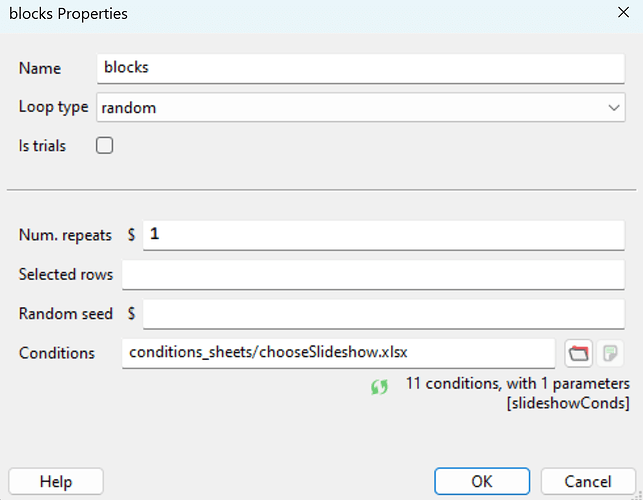
Task: Focus the Num. repeats input field
Action: 384,235
